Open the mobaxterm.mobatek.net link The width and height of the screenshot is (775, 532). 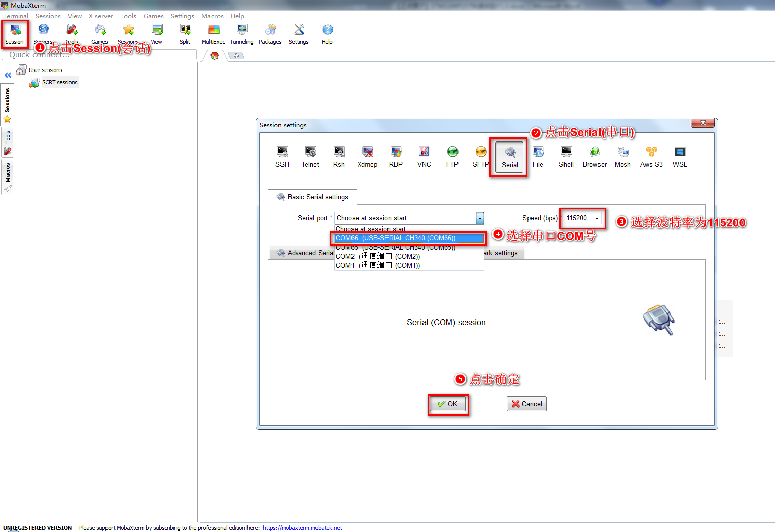302,528
